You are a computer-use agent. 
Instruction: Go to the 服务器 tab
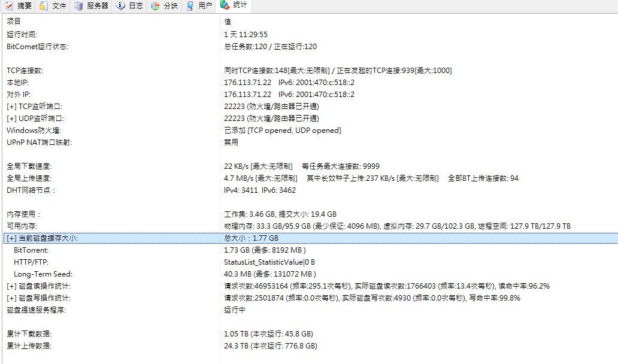tap(92, 5)
